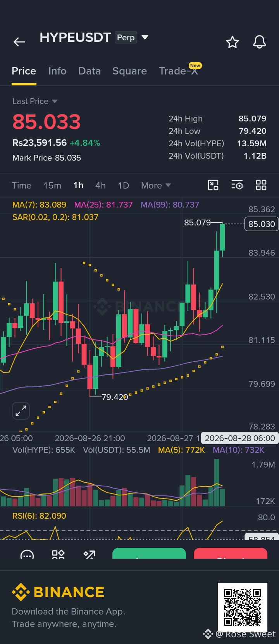The height and width of the screenshot is (644, 279).
Task: Tap the red Short button
Action: (x=231, y=554)
